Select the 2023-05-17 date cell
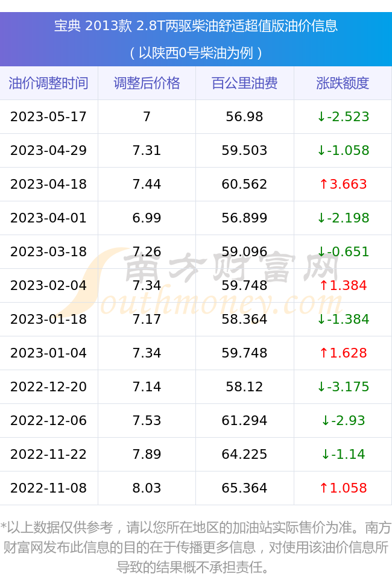The width and height of the screenshot is (392, 577). coord(49,116)
